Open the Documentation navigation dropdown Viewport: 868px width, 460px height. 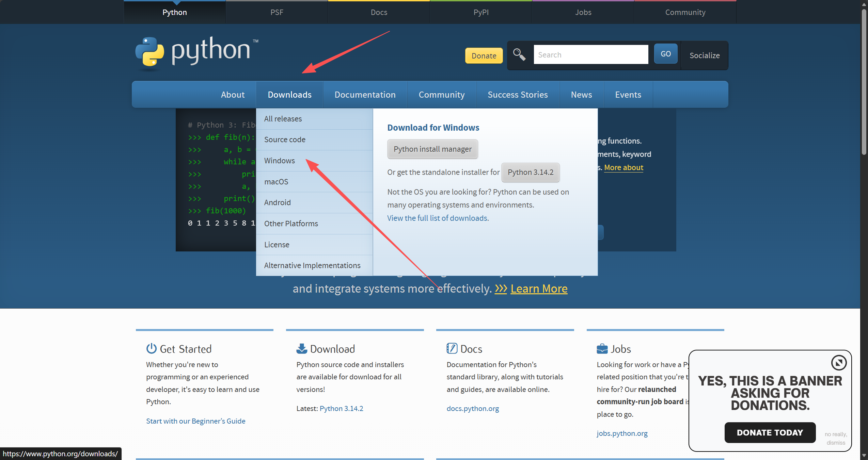pos(365,95)
